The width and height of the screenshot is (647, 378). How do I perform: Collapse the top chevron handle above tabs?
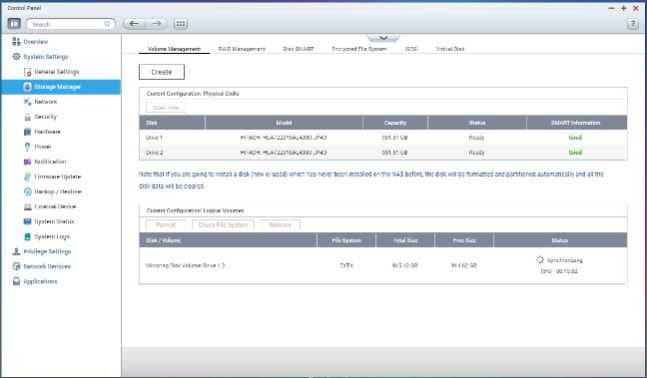[383, 37]
